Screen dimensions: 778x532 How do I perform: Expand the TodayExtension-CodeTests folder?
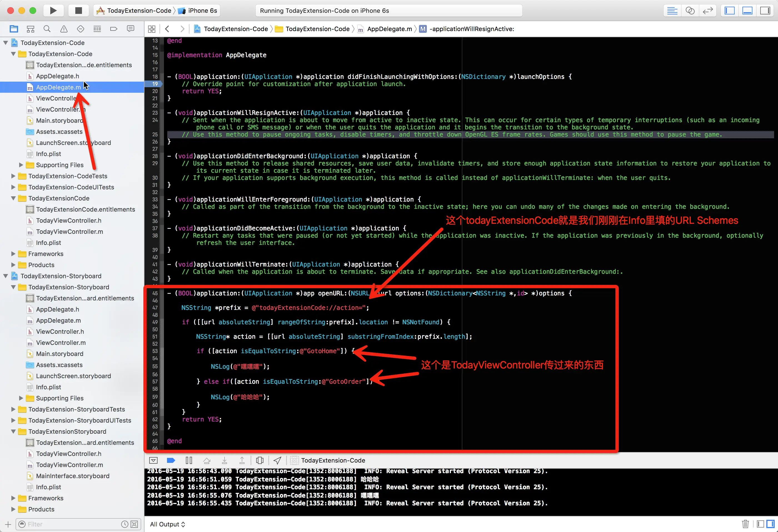pos(13,176)
